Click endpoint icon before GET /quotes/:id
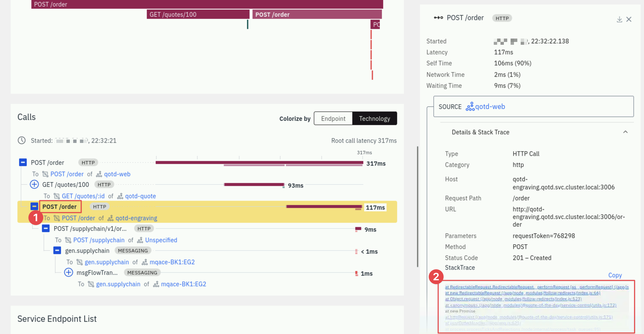 pos(57,196)
